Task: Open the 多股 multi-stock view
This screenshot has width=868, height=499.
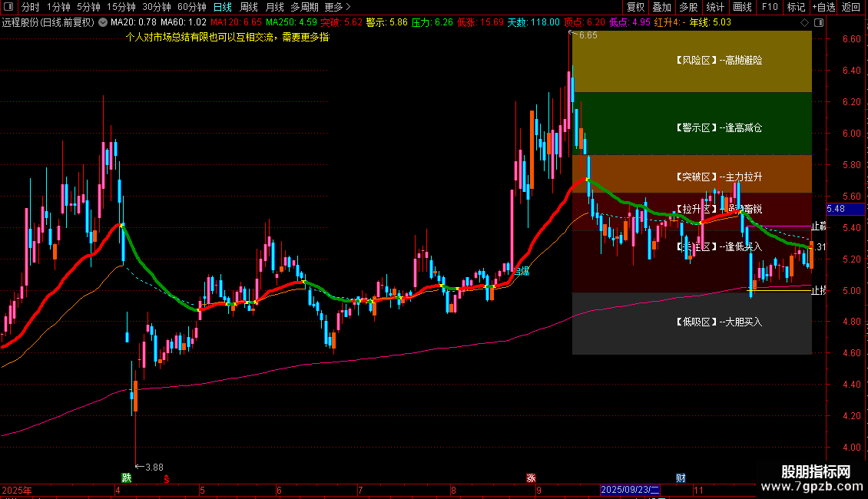Action: 689,7
